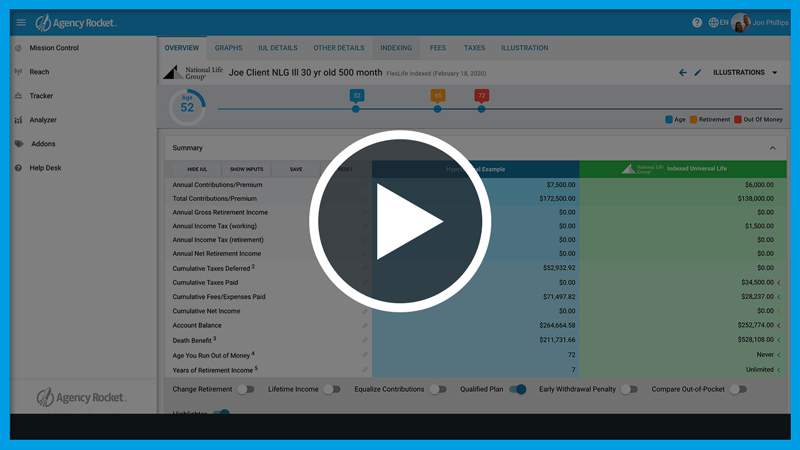Switch to the Graphs tab

pyautogui.click(x=228, y=48)
